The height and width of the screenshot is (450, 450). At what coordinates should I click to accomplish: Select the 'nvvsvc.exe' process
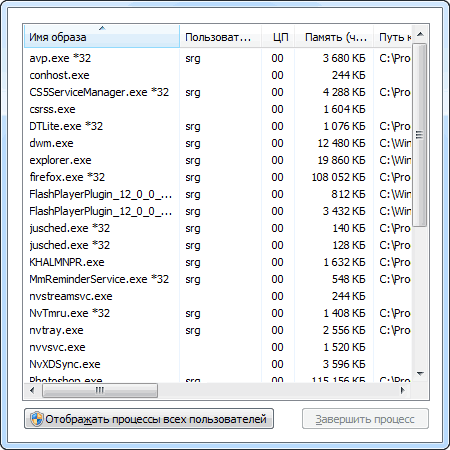218,347
